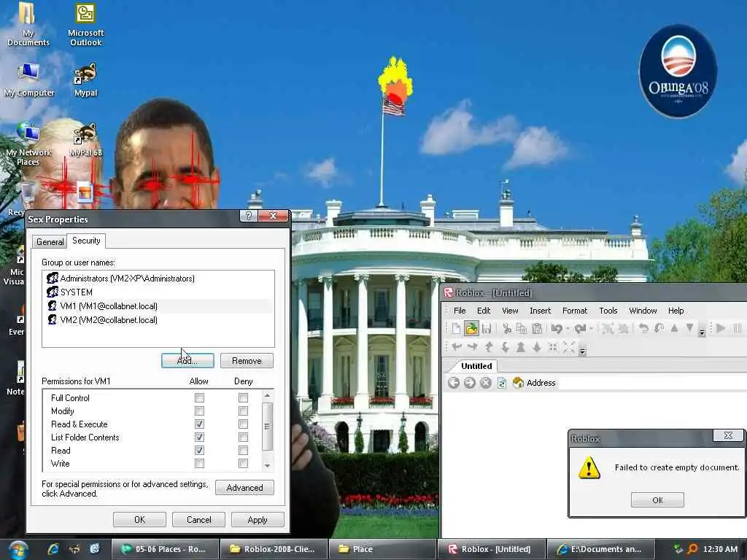Open the Insert menu in Roblox
The image size is (747, 560).
540,311
